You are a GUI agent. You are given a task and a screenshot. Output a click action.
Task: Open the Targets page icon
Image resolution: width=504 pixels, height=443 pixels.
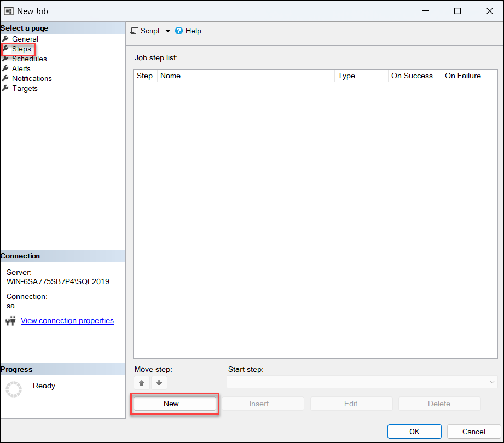coord(5,88)
